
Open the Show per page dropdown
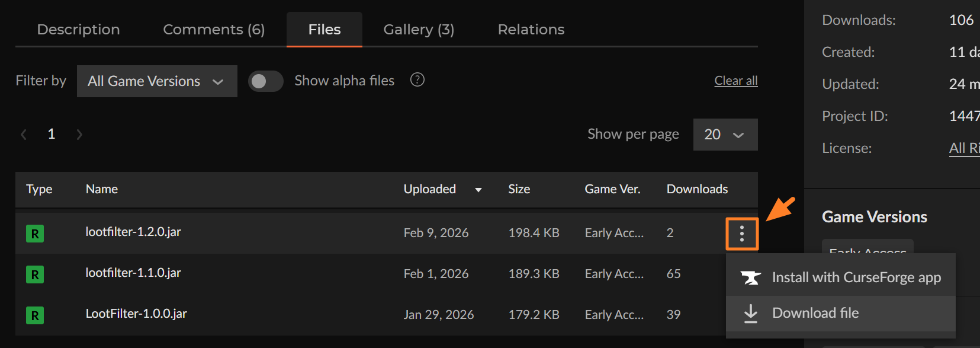(x=725, y=135)
